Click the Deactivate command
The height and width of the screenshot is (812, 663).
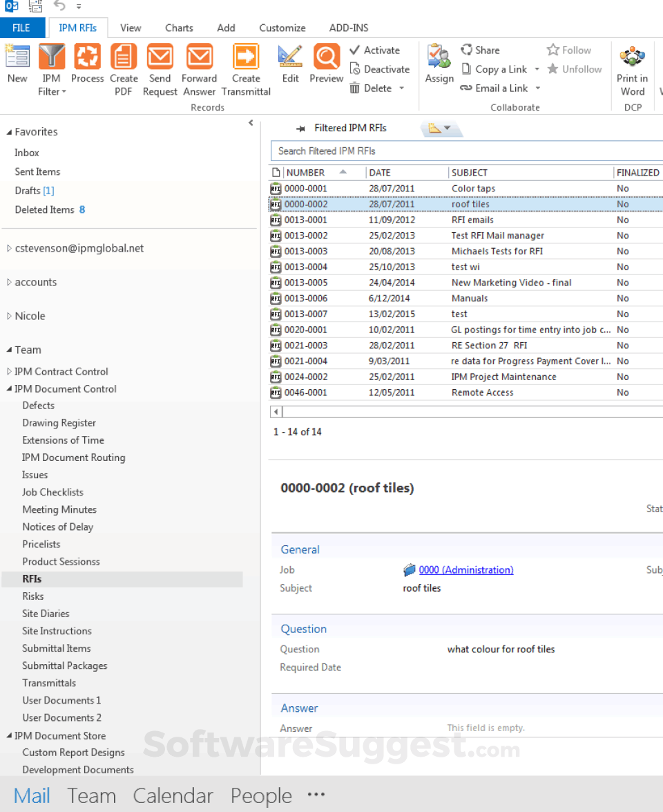click(380, 69)
